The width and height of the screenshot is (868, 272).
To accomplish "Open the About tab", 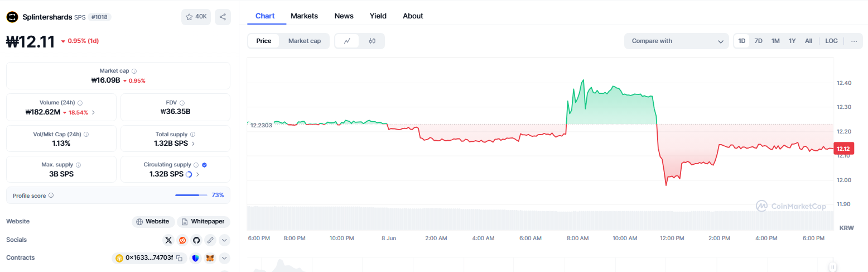I will pos(413,16).
